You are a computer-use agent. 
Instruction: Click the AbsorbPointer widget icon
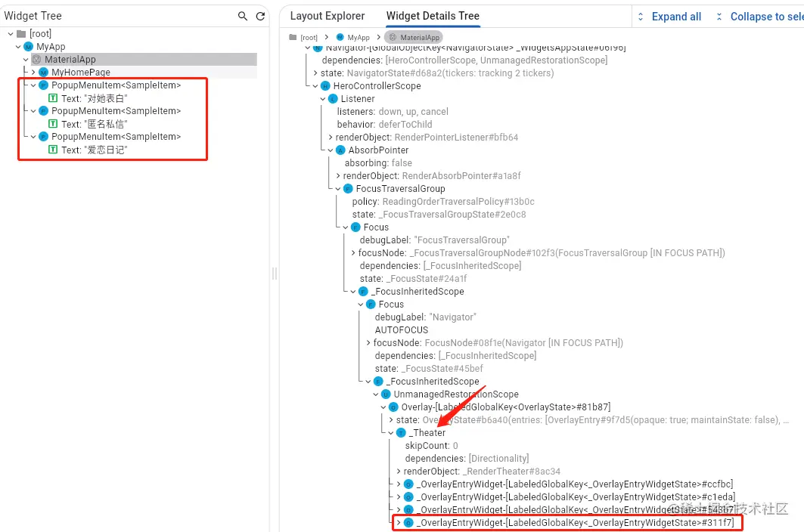tap(341, 150)
